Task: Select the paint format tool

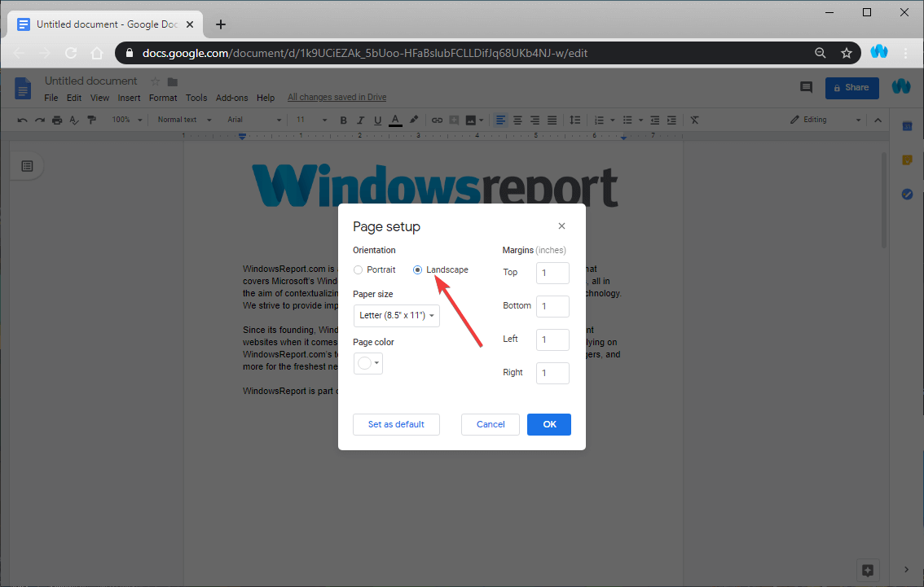Action: click(x=92, y=120)
